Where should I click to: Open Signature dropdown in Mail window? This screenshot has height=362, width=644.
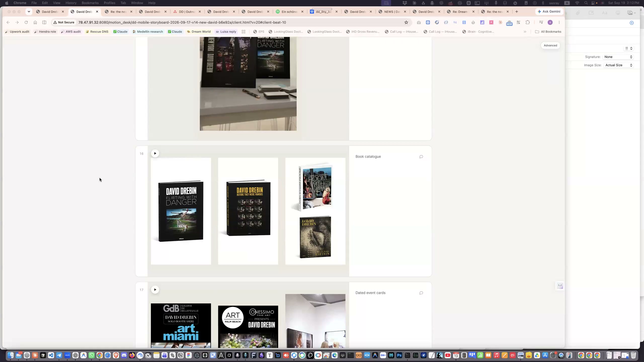point(619,57)
